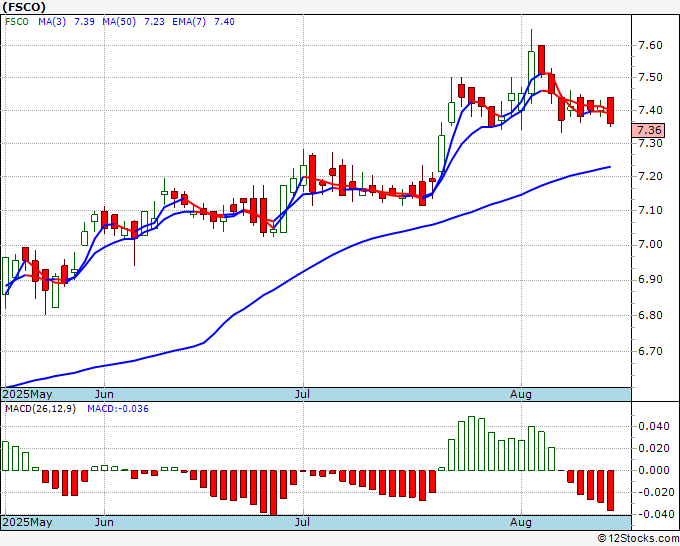
Task: Click the (FSCO) chart title
Action: pyautogui.click(x=23, y=7)
